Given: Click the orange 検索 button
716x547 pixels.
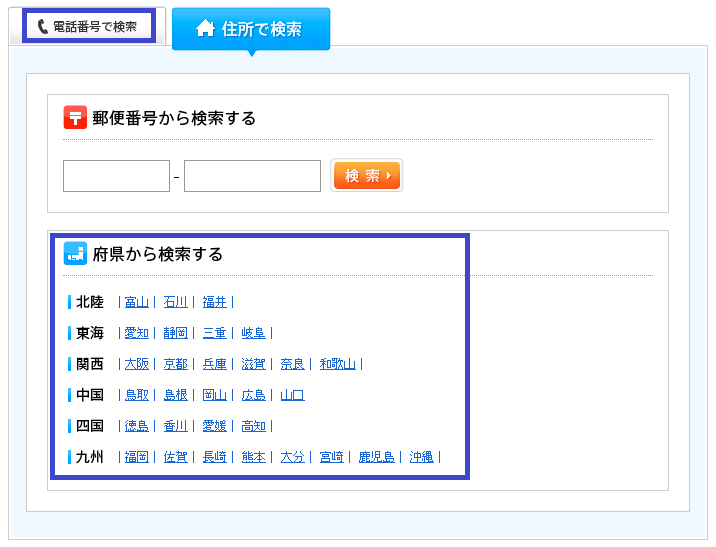Looking at the screenshot, I should pyautogui.click(x=367, y=175).
